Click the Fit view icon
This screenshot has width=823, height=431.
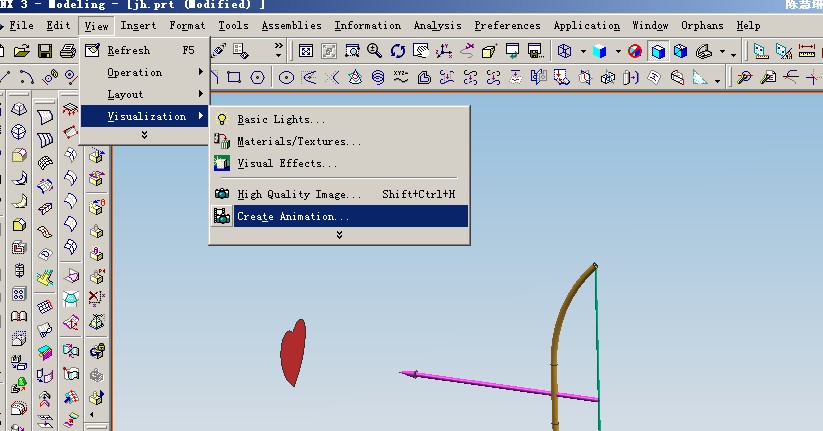pos(304,51)
